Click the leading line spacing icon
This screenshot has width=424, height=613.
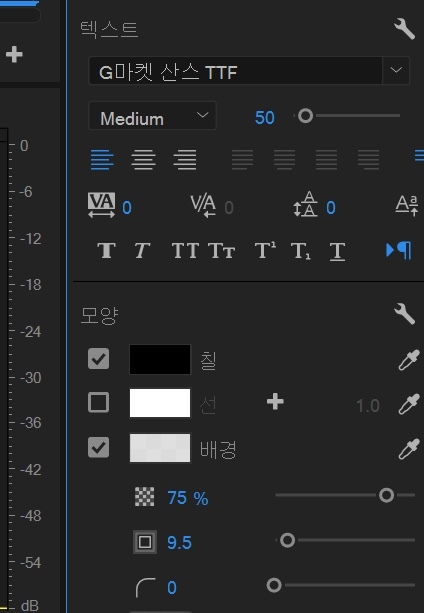click(306, 204)
